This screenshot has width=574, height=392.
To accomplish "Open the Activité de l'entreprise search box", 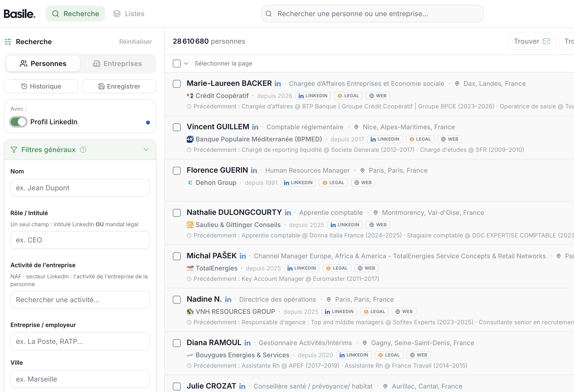I will point(80,300).
